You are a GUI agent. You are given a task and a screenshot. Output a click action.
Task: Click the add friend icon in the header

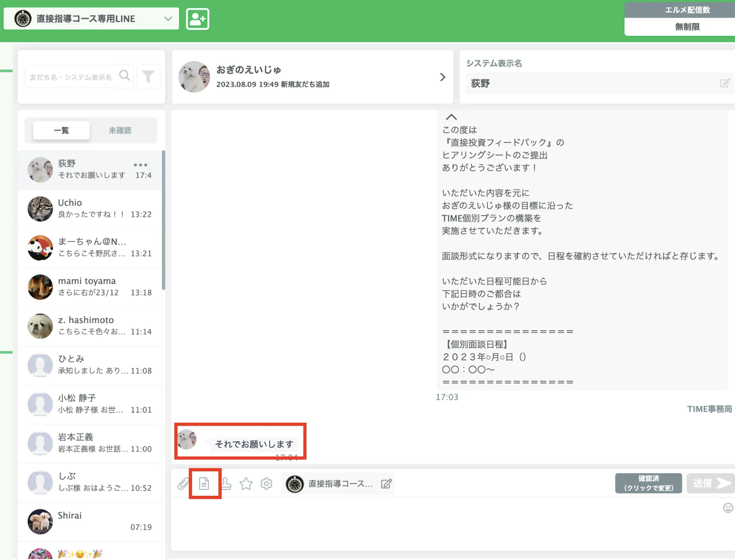pyautogui.click(x=197, y=18)
